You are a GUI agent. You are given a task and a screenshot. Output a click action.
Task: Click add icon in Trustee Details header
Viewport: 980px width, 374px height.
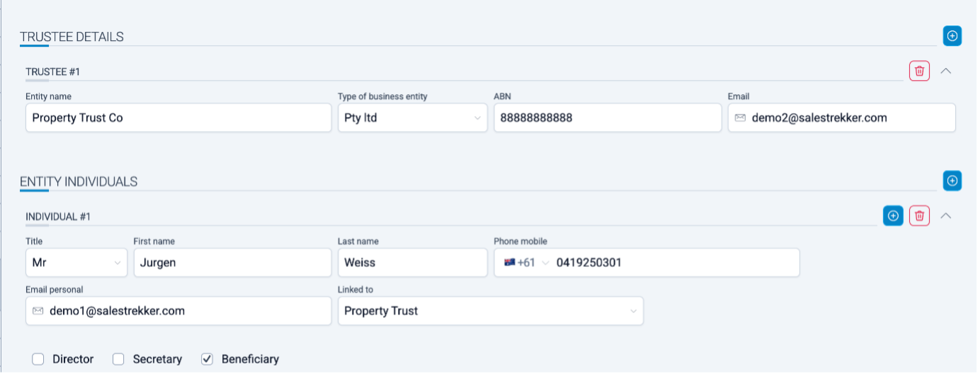952,36
